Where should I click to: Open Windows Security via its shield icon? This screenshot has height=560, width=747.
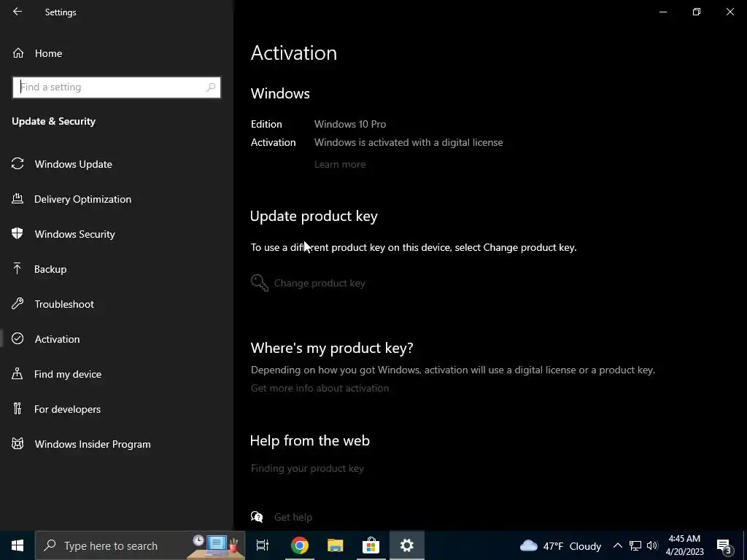pos(18,234)
